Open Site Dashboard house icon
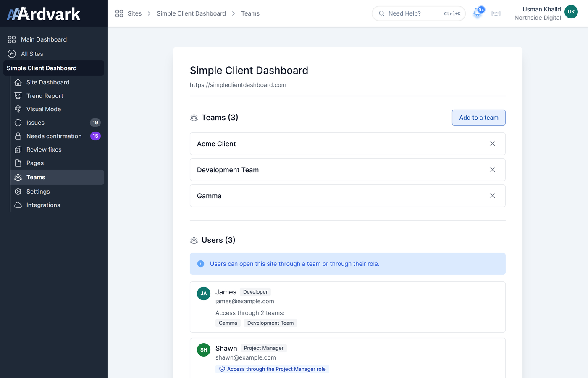This screenshot has height=378, width=588. [x=18, y=82]
